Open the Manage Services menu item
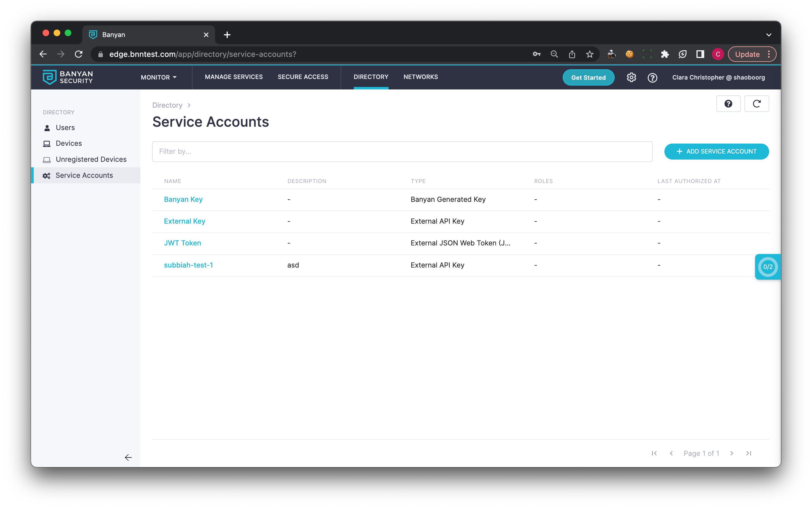 pos(234,77)
